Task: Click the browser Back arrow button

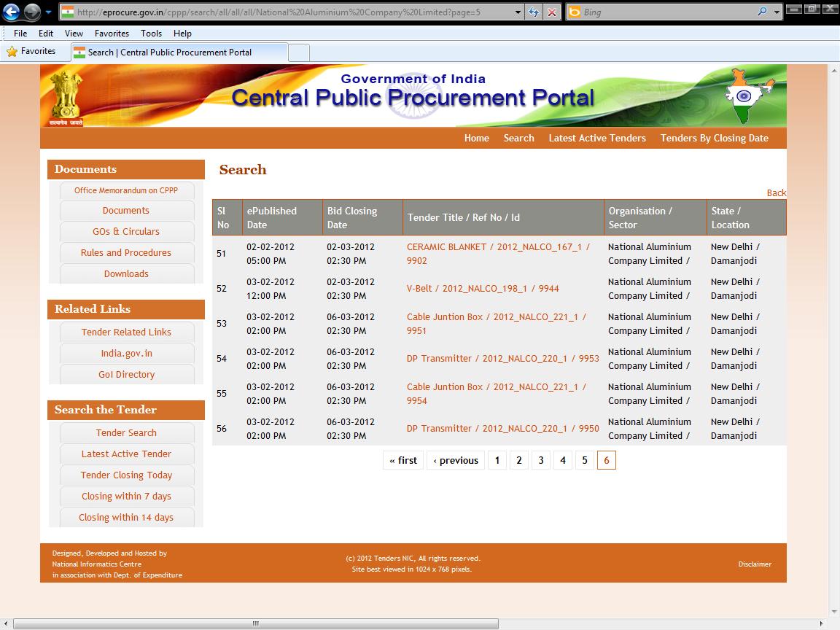Action: coord(12,12)
